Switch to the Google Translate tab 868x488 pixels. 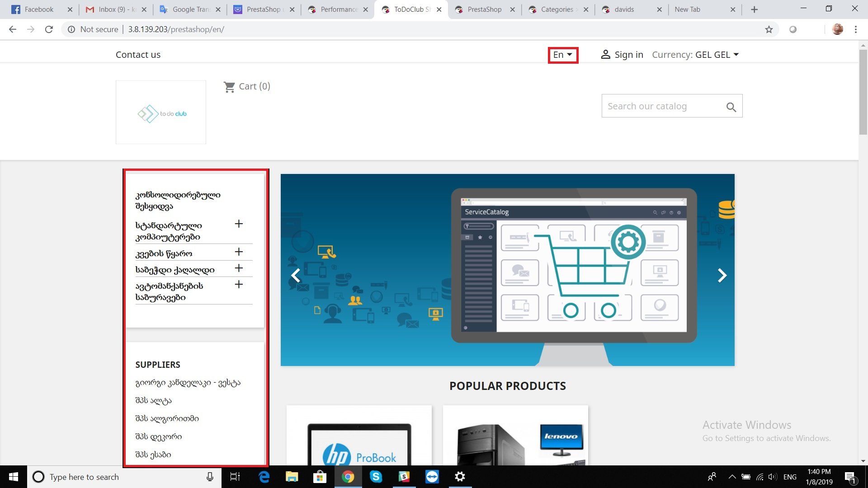pyautogui.click(x=190, y=9)
